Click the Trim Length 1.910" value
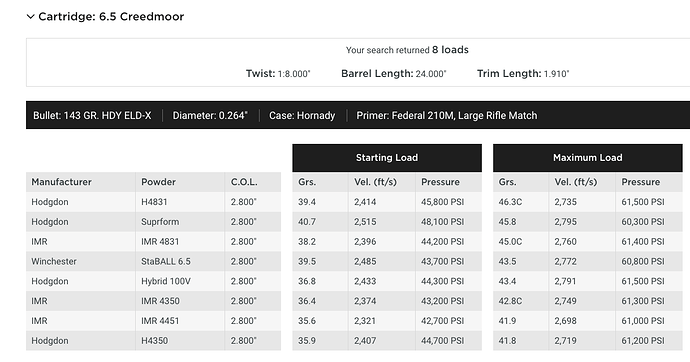Screen dimensions: 690x362 [557, 74]
